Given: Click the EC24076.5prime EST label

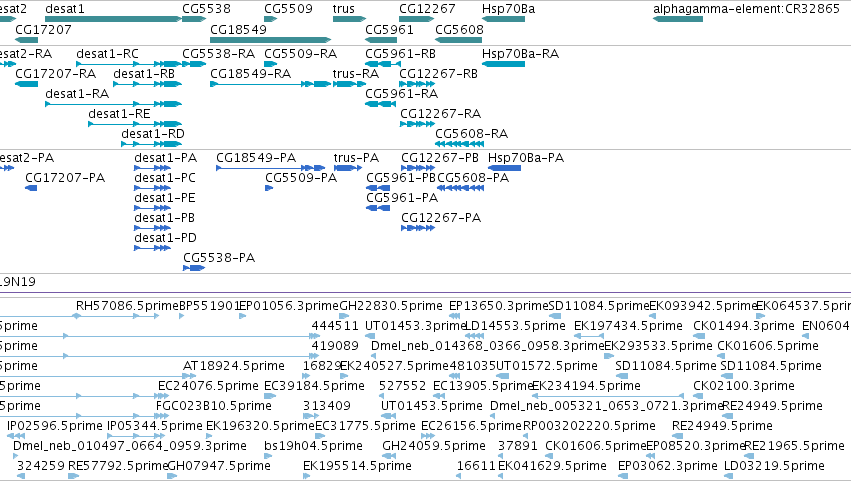Looking at the screenshot, I should pyautogui.click(x=208, y=387).
